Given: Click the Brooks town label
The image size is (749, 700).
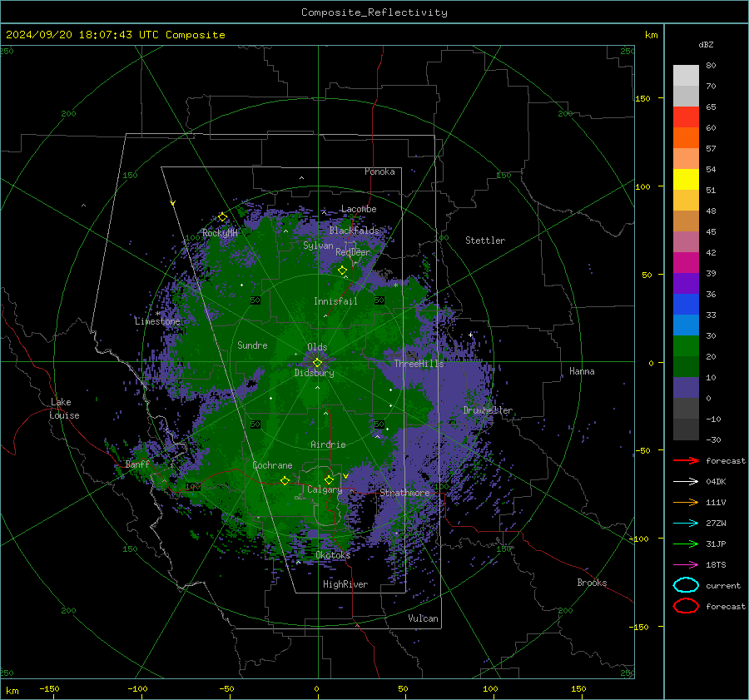Looking at the screenshot, I should coord(592,583).
